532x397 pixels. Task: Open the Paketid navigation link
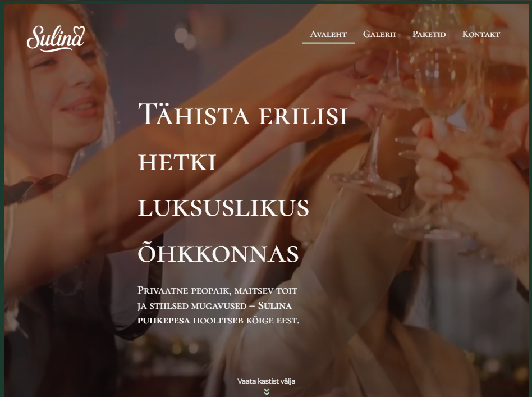[x=429, y=34]
